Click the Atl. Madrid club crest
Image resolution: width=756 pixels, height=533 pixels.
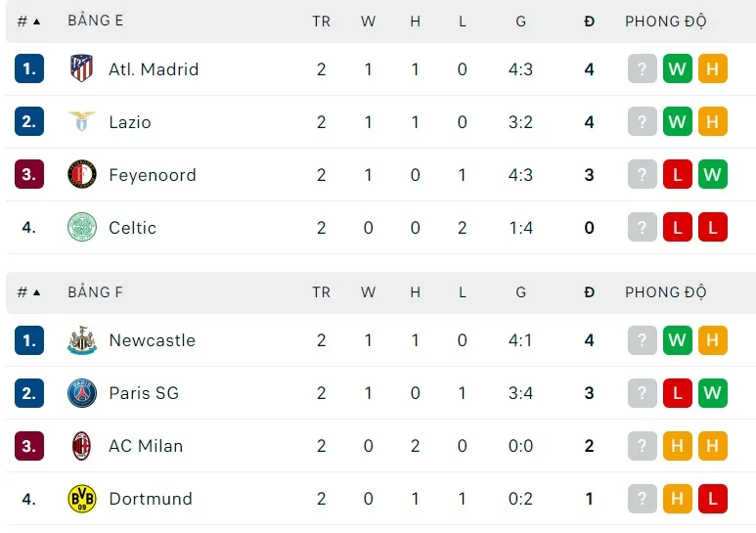(x=82, y=68)
